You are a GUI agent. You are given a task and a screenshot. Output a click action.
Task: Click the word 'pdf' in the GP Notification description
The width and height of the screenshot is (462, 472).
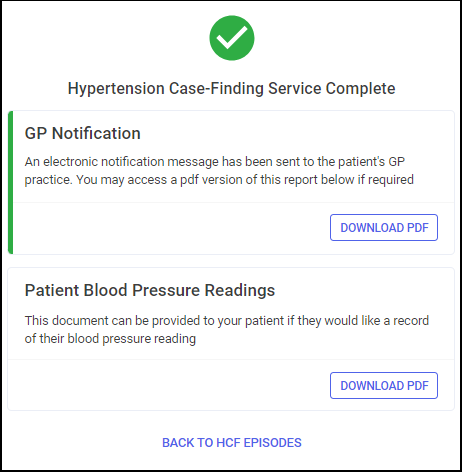click(189, 180)
